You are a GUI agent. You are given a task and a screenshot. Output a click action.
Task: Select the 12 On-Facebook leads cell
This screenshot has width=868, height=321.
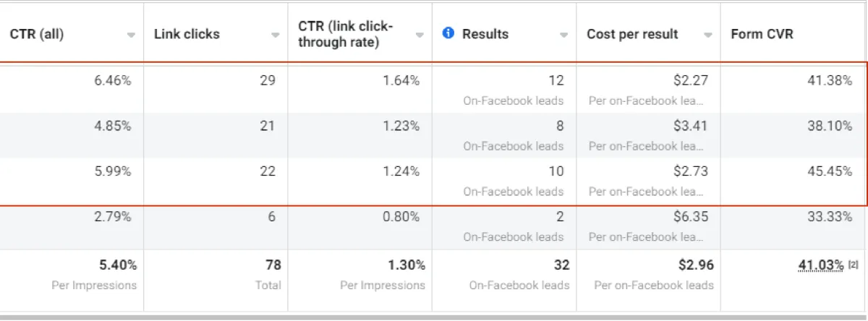pyautogui.click(x=505, y=90)
